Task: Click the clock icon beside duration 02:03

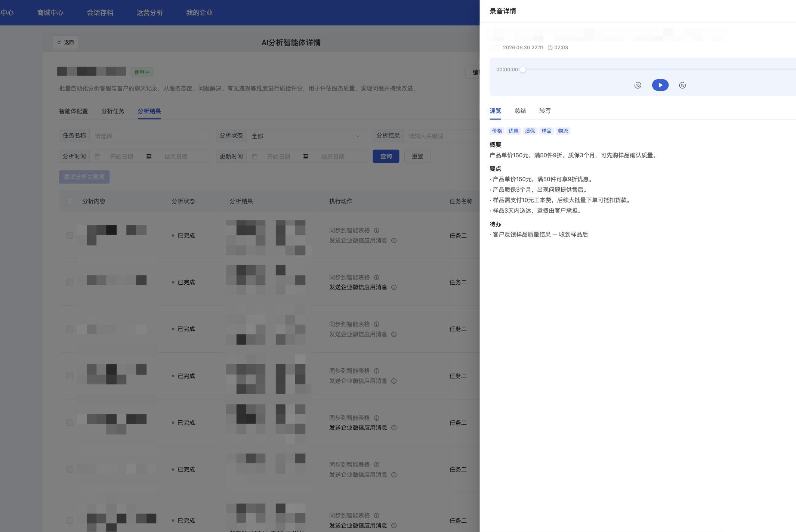Action: [x=550, y=48]
